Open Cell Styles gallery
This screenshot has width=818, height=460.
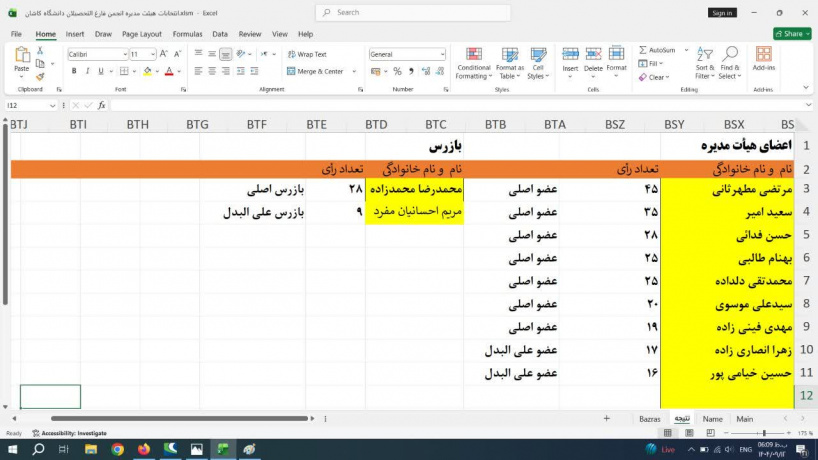538,64
